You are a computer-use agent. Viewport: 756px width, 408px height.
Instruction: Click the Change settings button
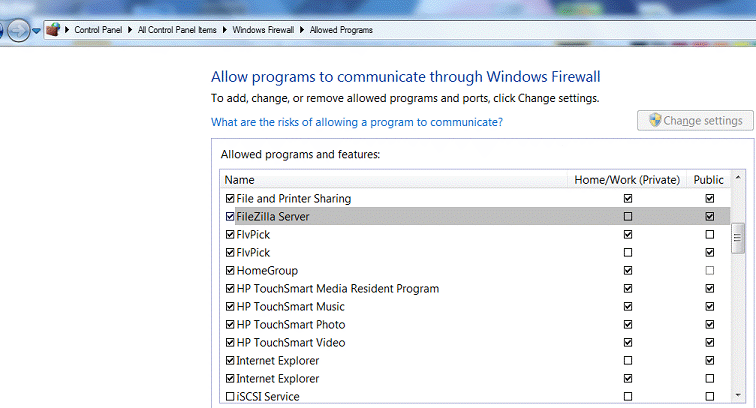pyautogui.click(x=695, y=121)
